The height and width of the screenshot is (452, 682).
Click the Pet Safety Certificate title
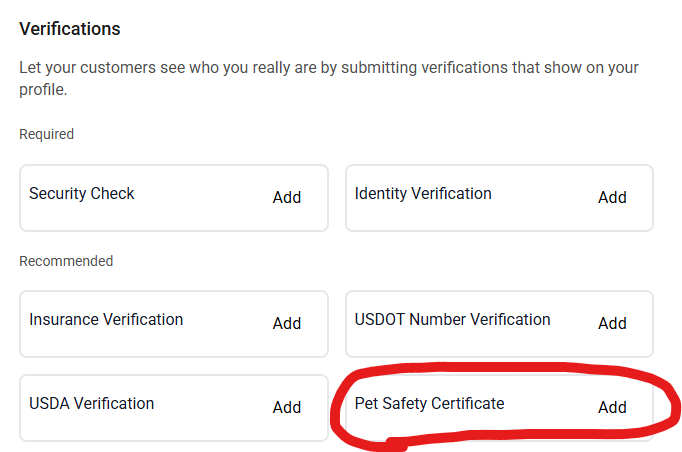coord(430,404)
